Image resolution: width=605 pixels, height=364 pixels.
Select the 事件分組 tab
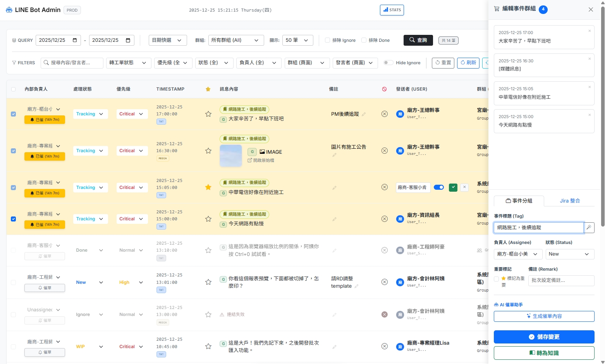[519, 201]
